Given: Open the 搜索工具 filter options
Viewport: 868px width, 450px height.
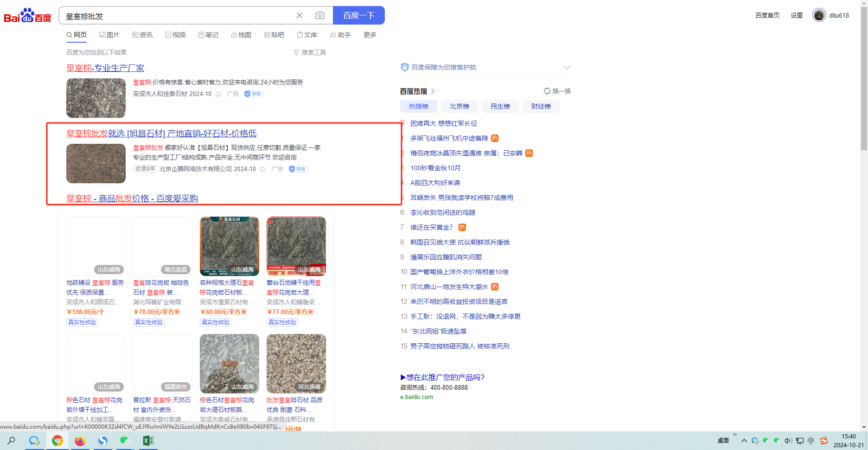Looking at the screenshot, I should 310,53.
